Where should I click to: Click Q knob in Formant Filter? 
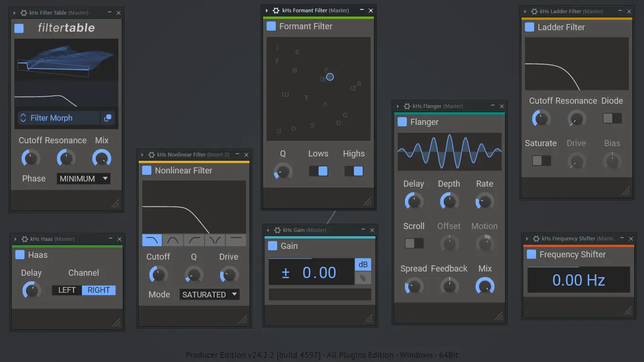pos(283,172)
